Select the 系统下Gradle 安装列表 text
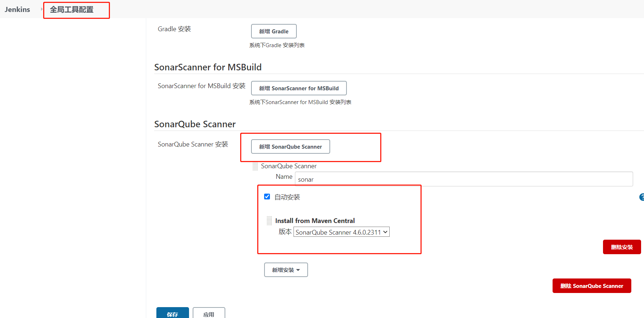 tap(277, 45)
